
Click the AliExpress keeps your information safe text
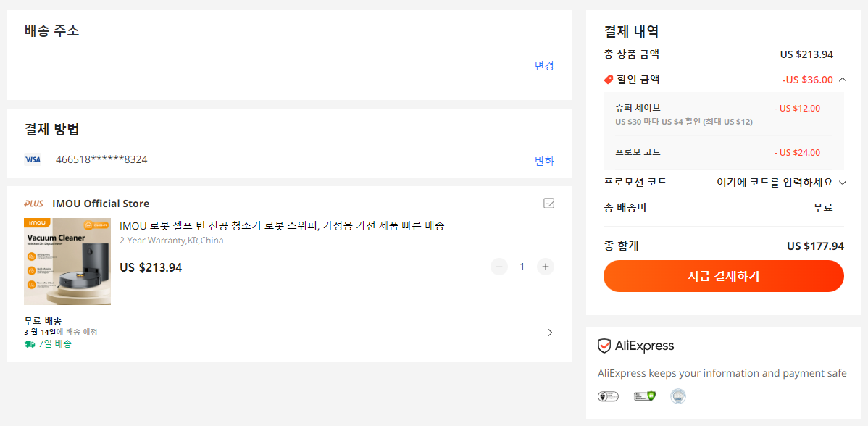(722, 373)
